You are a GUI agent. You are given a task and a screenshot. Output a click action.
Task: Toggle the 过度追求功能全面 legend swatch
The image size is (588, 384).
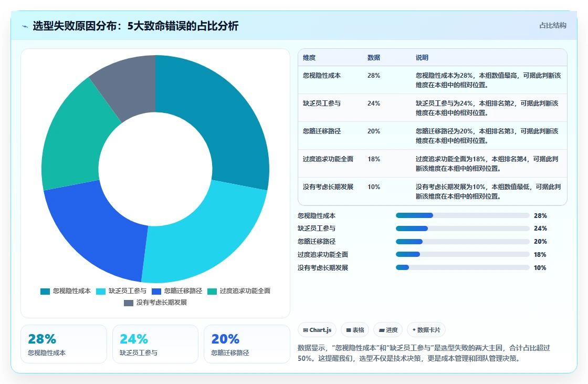[x=212, y=292]
